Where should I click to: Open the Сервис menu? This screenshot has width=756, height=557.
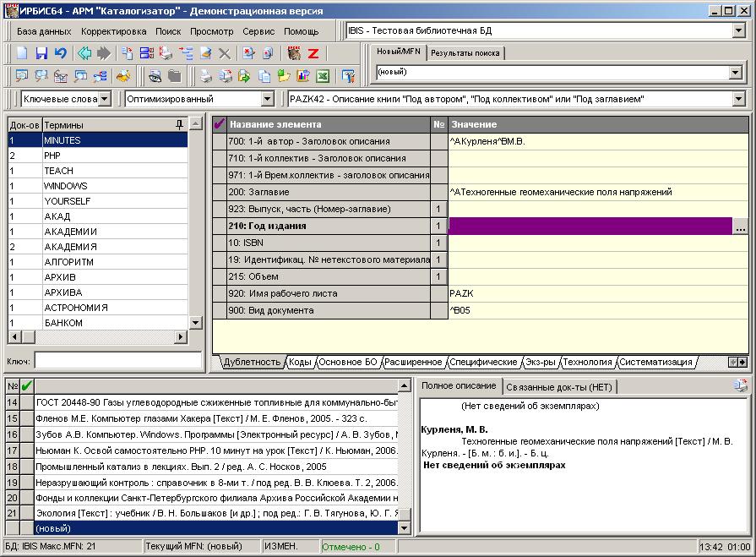pos(258,31)
